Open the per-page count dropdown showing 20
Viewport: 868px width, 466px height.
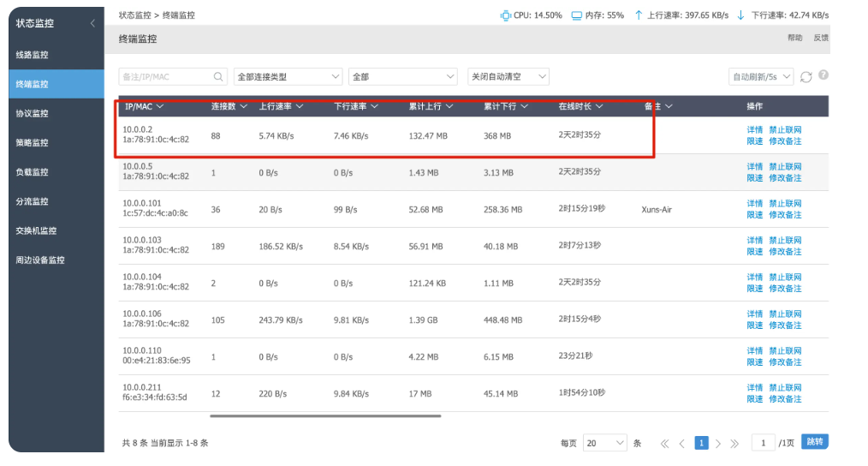pos(604,443)
